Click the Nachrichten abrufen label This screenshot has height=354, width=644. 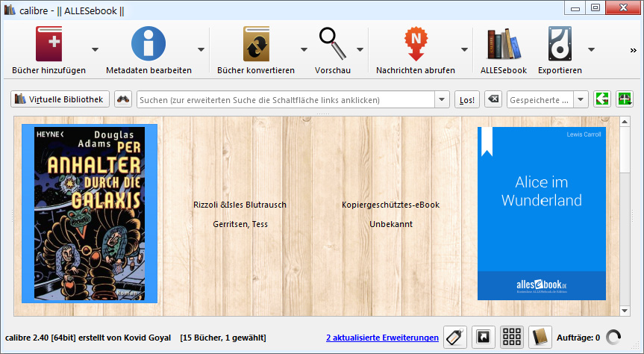point(416,70)
